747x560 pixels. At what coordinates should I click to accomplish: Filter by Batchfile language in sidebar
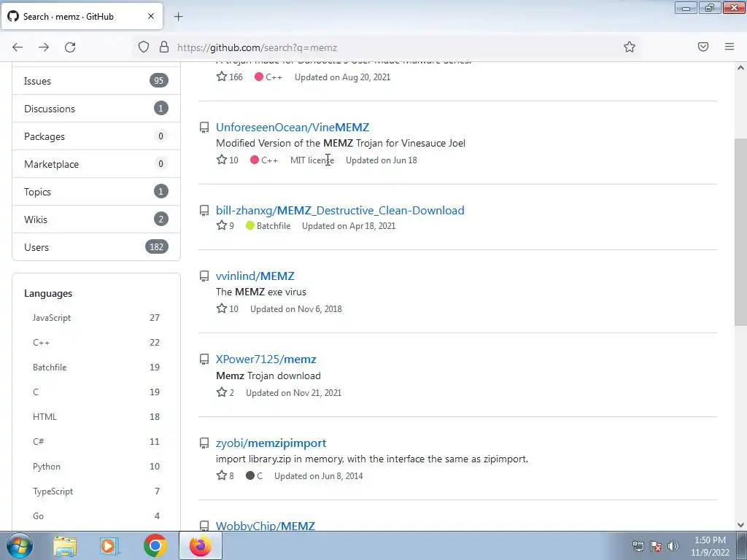point(96,367)
